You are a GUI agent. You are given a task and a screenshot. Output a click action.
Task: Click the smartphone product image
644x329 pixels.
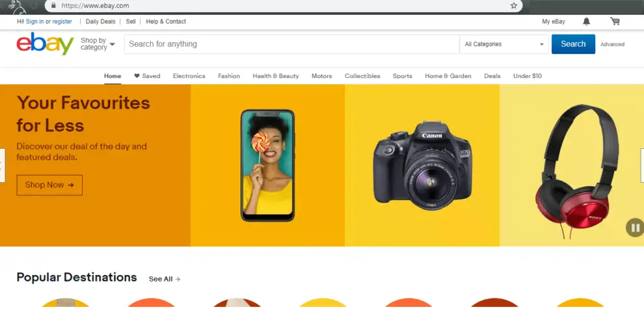pos(268,165)
